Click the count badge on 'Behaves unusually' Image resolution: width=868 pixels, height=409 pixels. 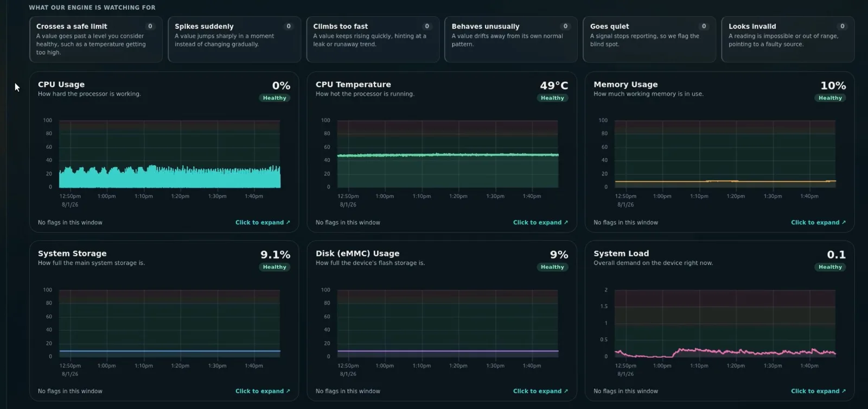pyautogui.click(x=565, y=26)
